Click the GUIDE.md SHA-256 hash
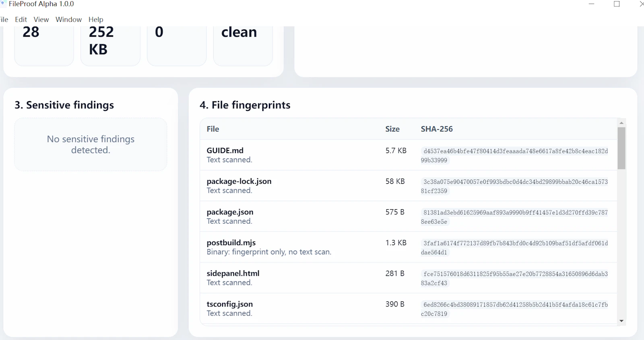This screenshot has height=340, width=644. click(x=515, y=156)
